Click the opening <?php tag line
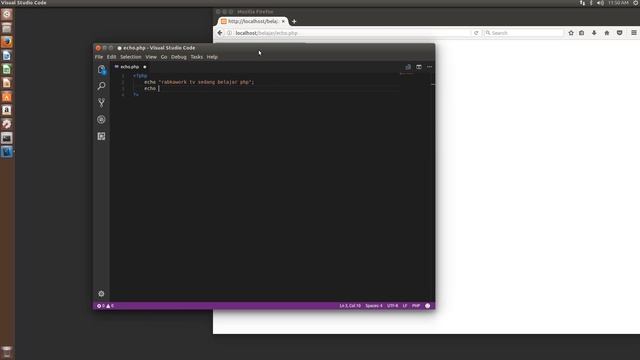 pyautogui.click(x=140, y=76)
